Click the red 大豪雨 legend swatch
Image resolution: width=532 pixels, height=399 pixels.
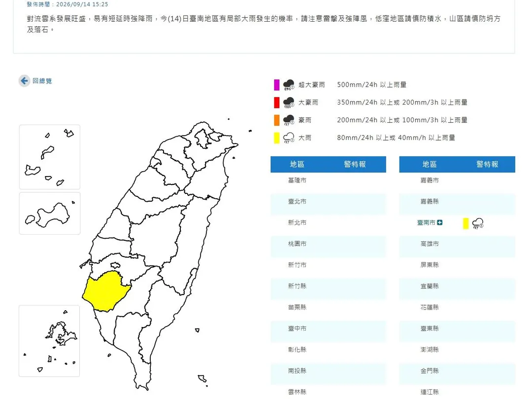276,102
